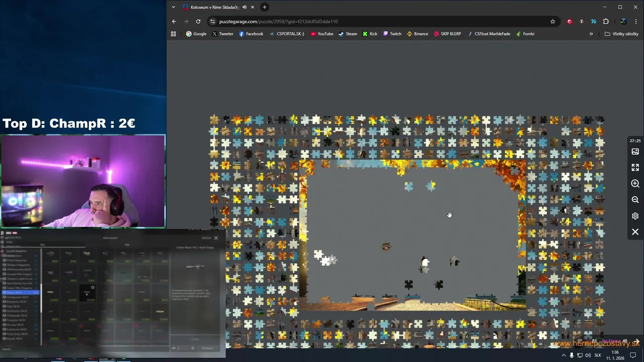Expand the tab search dropdown arrow

pos(173,7)
